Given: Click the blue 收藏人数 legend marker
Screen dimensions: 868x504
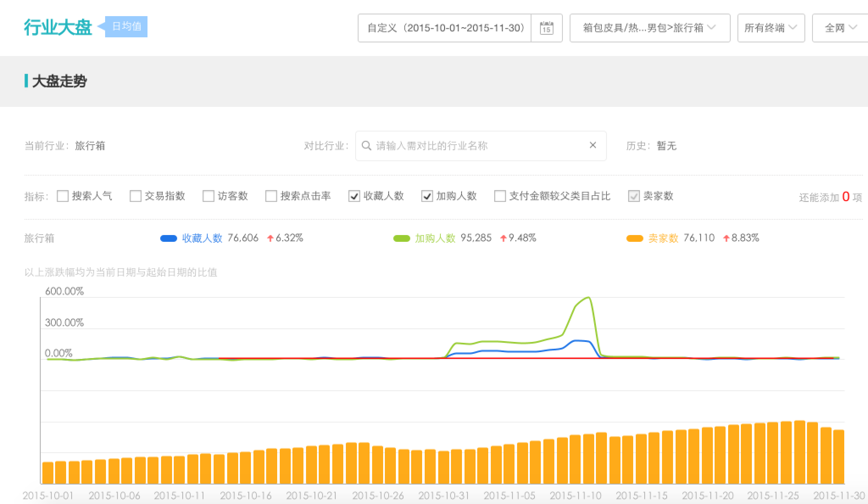Looking at the screenshot, I should (168, 238).
